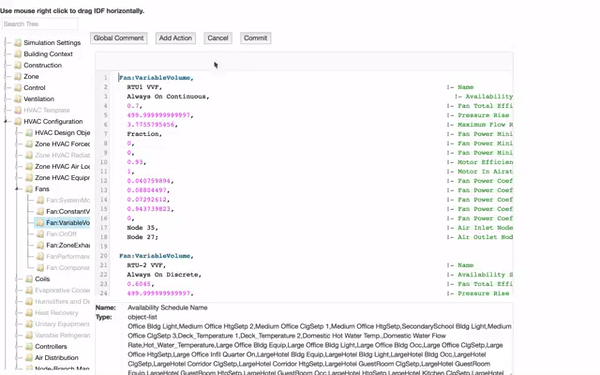Click the 0.08804497 coefficient value
600x375 pixels.
pyautogui.click(x=148, y=190)
